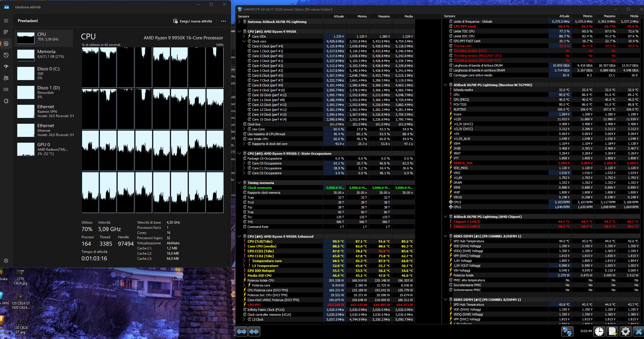Reset the HWiNFO clock timer icon

coord(599,332)
